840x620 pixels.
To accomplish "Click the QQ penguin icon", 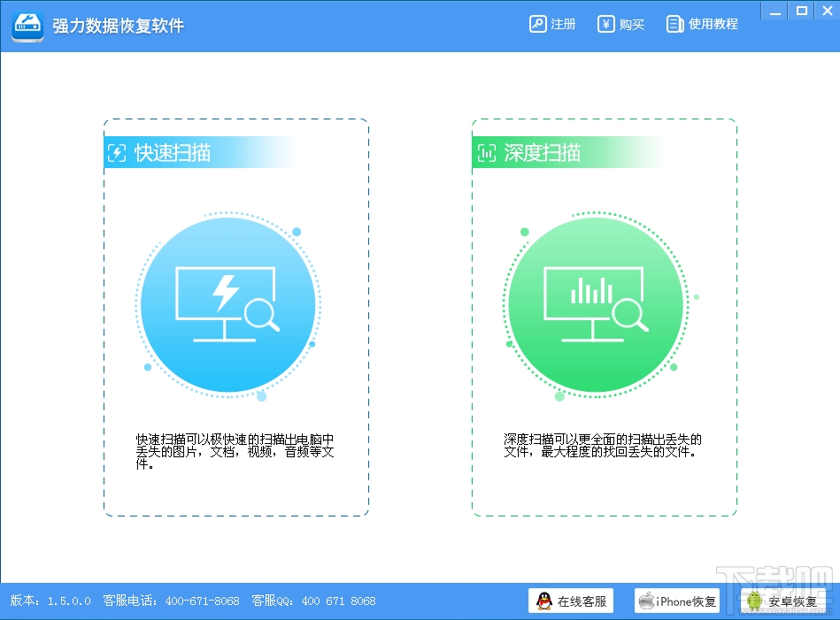I will tap(544, 601).
